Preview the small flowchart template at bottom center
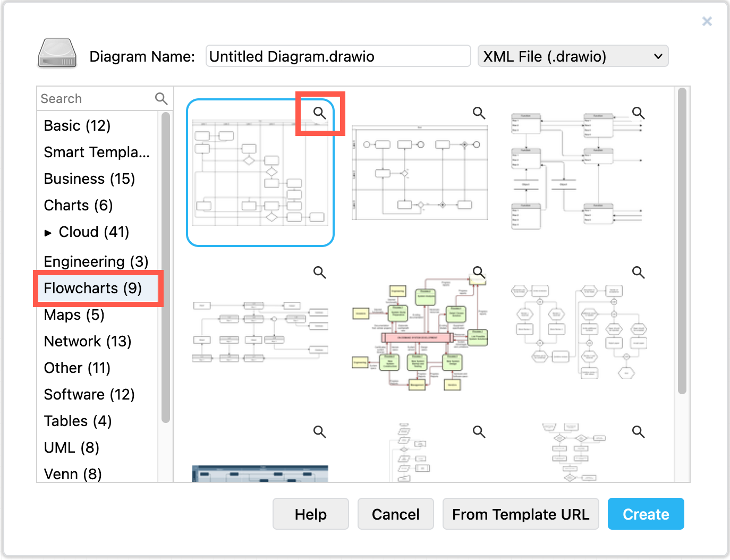730x560 pixels. (479, 431)
